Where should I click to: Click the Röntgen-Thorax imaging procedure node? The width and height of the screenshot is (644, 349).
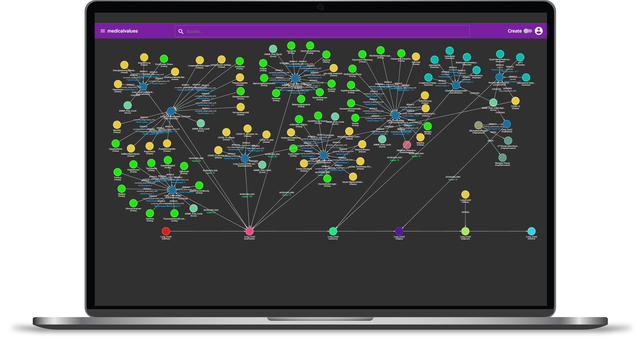pos(503,158)
